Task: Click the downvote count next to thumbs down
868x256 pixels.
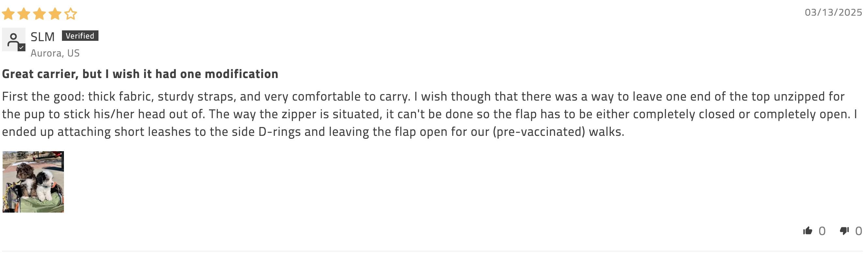Action: pos(859,231)
